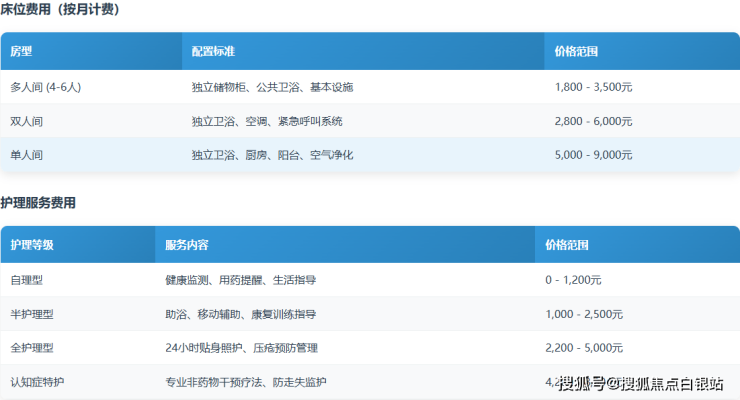Click the 服务内容 column header
Viewport: 740px width, 400px height.
pyautogui.click(x=187, y=245)
